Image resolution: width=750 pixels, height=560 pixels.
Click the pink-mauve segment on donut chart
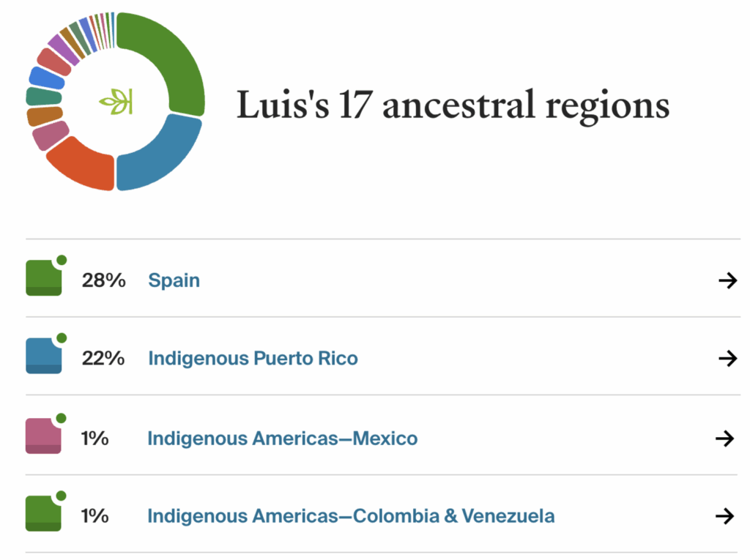(x=50, y=135)
